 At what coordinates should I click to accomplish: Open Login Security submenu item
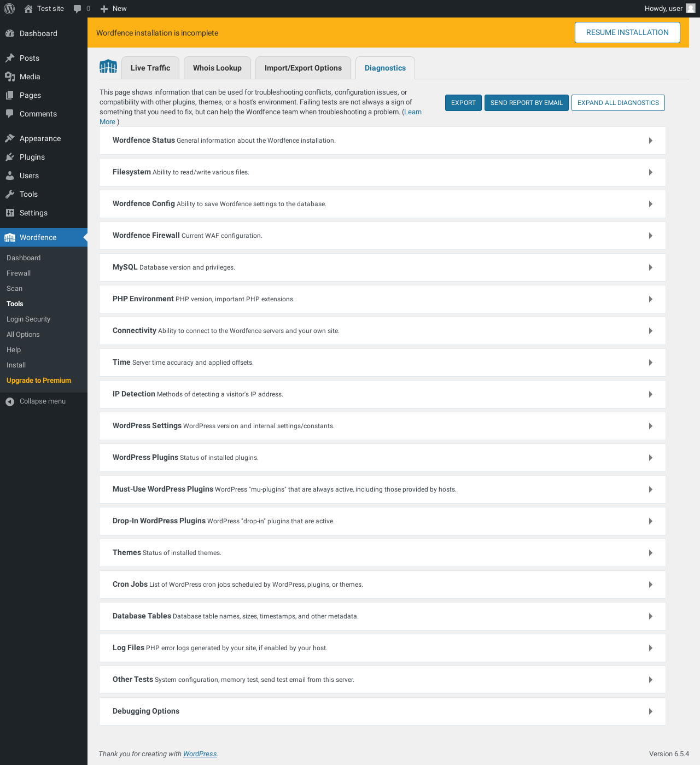(28, 319)
